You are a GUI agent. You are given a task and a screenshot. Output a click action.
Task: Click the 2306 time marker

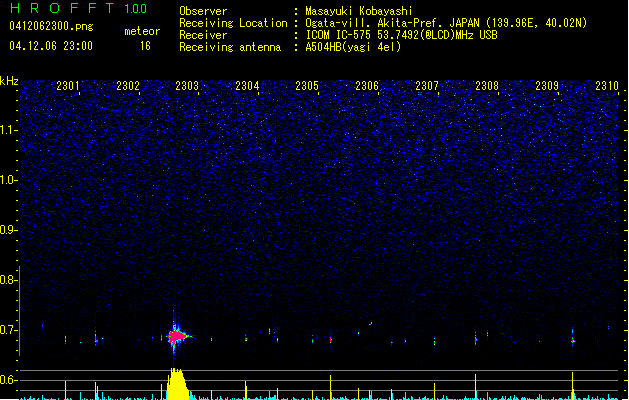point(367,87)
